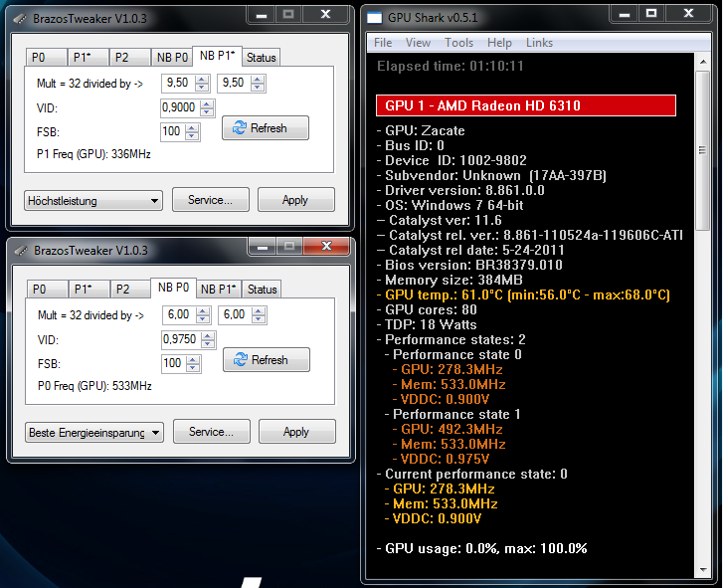Click the GPU Shark scrollbar up arrow
The width and height of the screenshot is (723, 588).
coord(703,61)
